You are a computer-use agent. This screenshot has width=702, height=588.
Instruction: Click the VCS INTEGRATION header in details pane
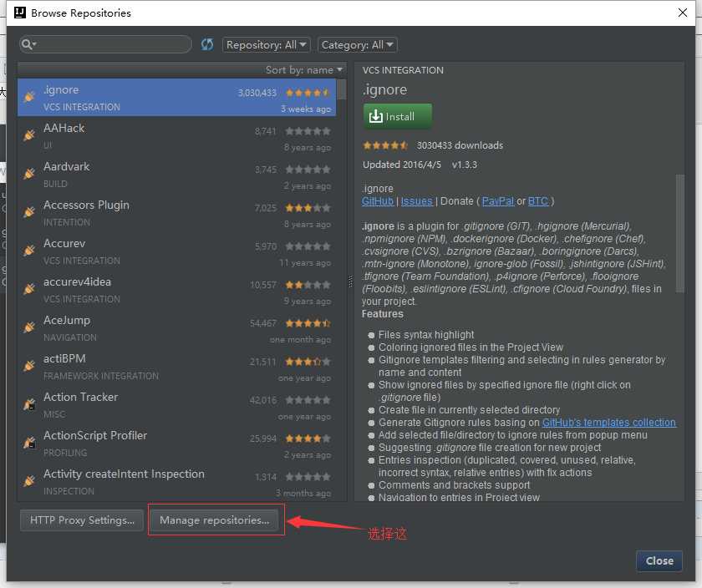pyautogui.click(x=403, y=70)
